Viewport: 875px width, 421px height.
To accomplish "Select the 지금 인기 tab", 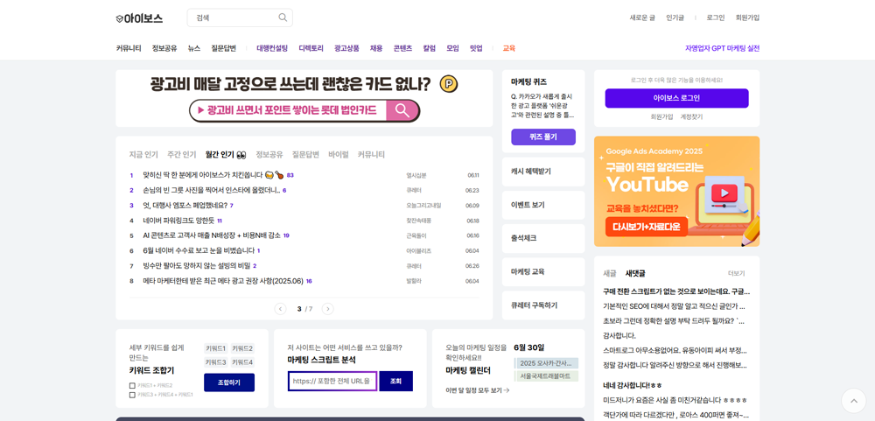I will coord(143,154).
